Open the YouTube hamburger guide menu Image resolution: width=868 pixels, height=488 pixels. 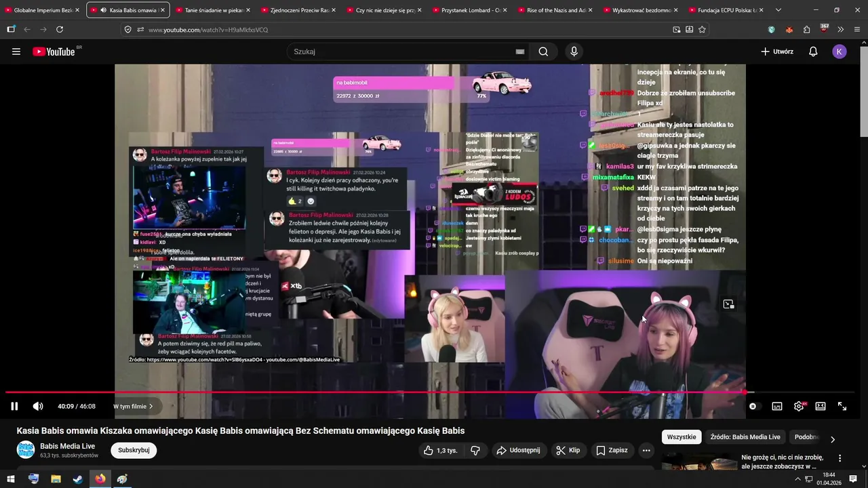16,52
